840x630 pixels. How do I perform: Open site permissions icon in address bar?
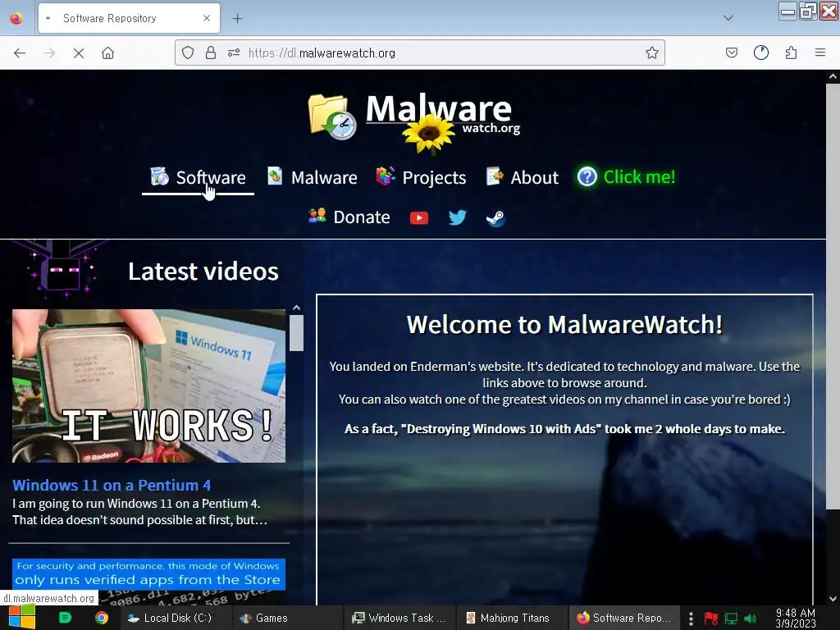pos(234,52)
